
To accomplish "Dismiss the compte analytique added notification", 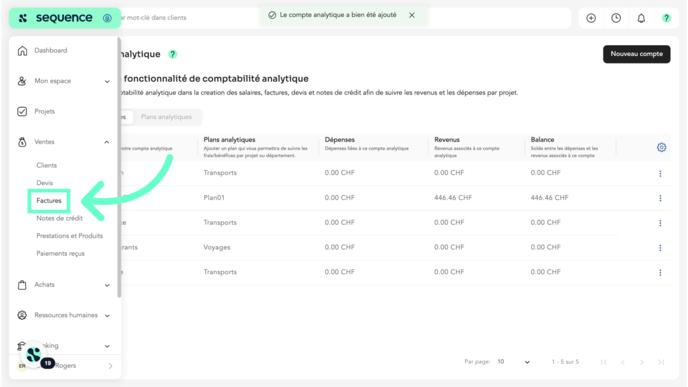I will pyautogui.click(x=412, y=15).
